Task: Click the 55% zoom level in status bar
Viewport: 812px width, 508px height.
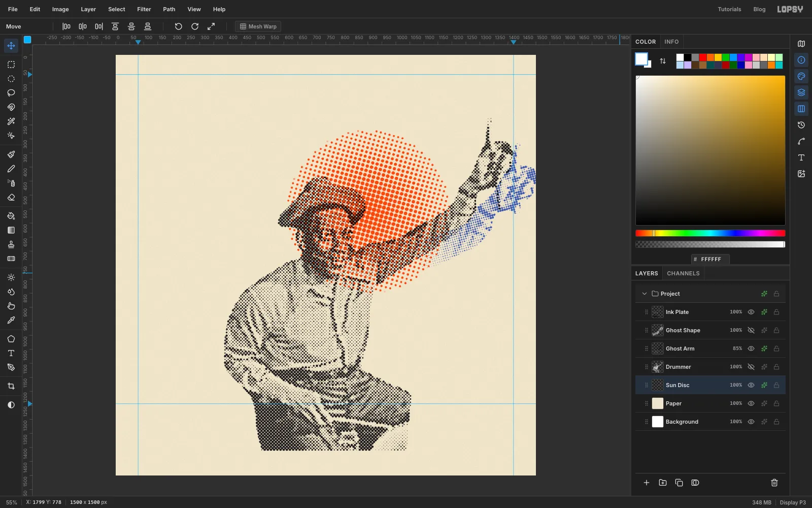Action: point(11,502)
